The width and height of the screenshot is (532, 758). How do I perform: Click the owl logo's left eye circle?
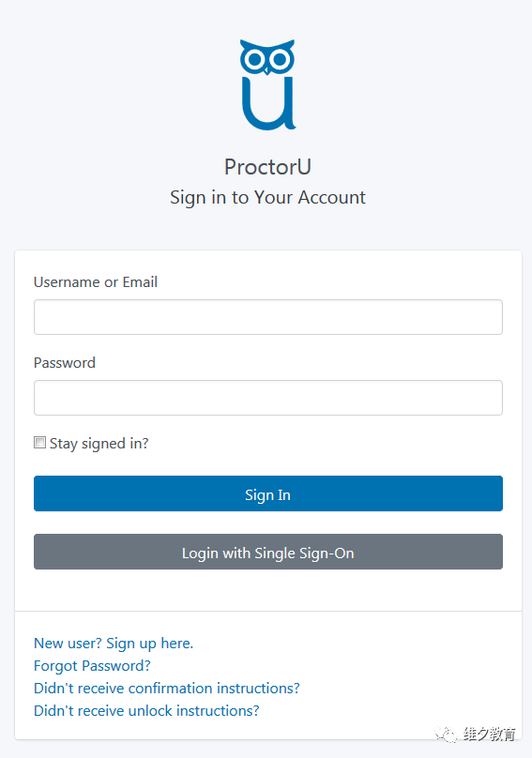click(x=253, y=59)
